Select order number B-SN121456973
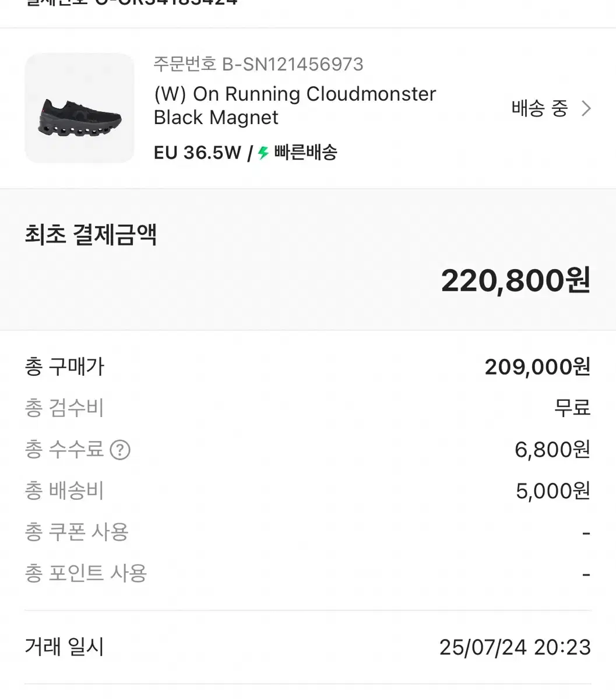 click(x=258, y=64)
